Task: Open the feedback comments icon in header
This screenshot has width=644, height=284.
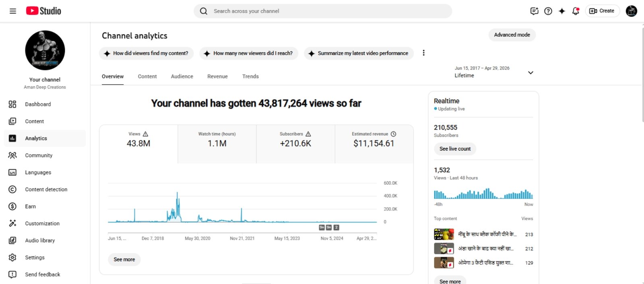Action: [534, 11]
